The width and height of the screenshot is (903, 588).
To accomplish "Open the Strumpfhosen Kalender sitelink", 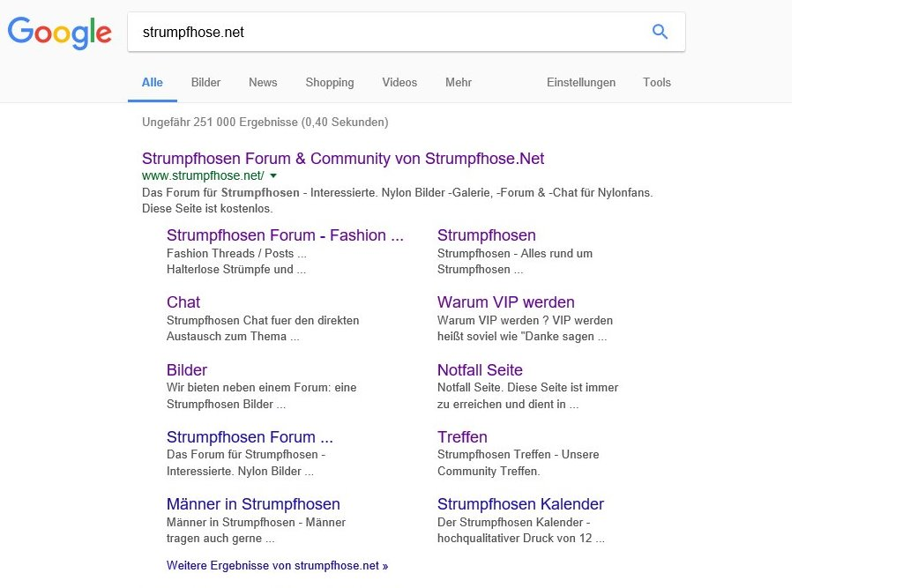I will coord(520,504).
